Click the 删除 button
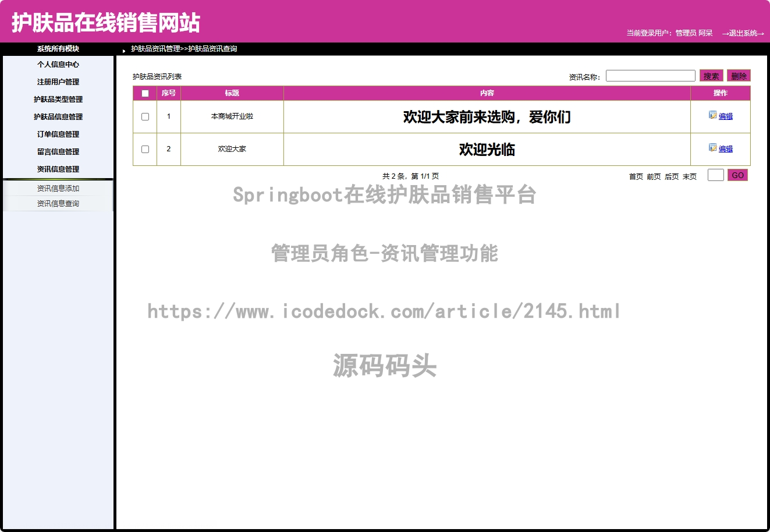This screenshot has height=532, width=770. [x=739, y=76]
